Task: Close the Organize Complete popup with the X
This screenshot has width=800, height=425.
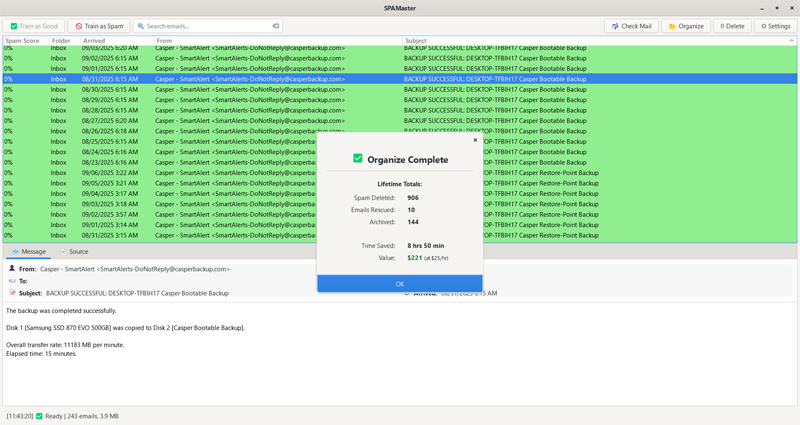Action: coord(475,140)
